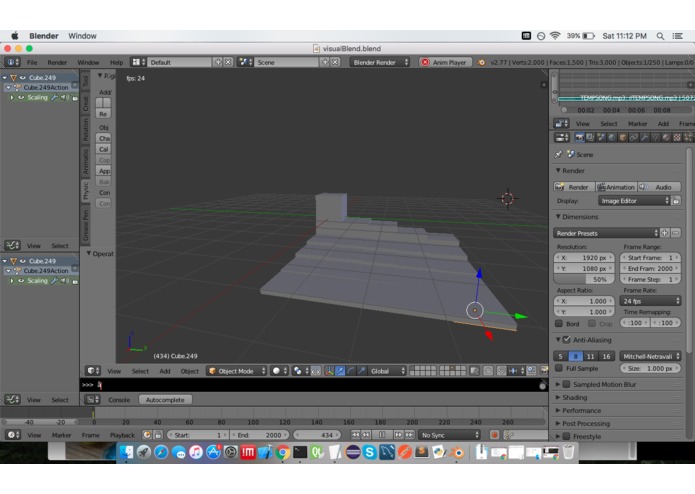Jump to the first frame in timeline
The width and height of the screenshot is (695, 494).
coord(355,435)
